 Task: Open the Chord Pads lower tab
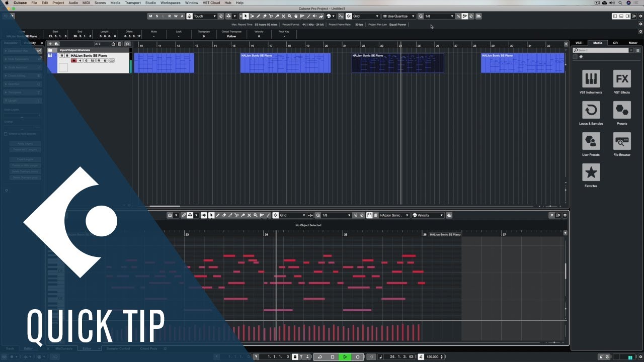coord(149,348)
